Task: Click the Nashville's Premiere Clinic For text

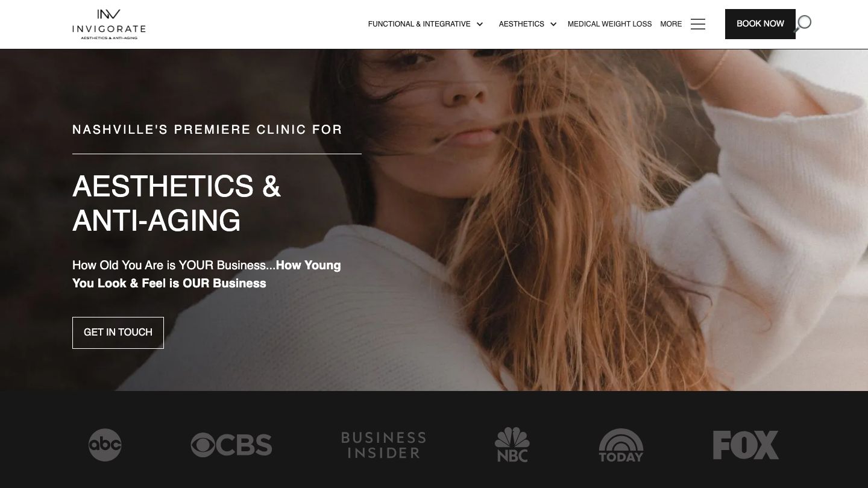Action: [x=207, y=130]
